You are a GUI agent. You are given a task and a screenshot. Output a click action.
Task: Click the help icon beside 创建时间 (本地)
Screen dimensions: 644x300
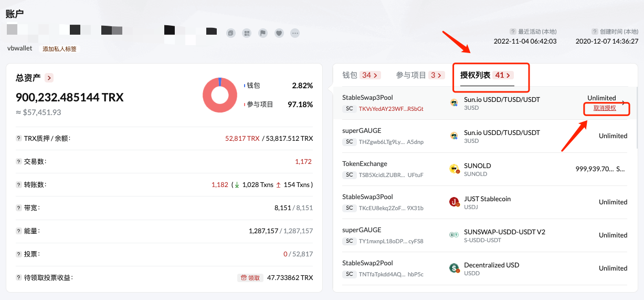595,32
